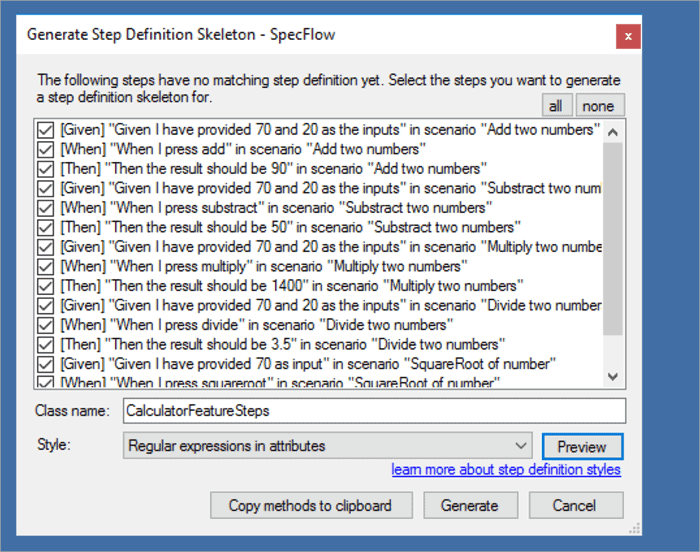
Task: Toggle 'Then the result should be 3.5' checkbox
Action: click(x=46, y=345)
